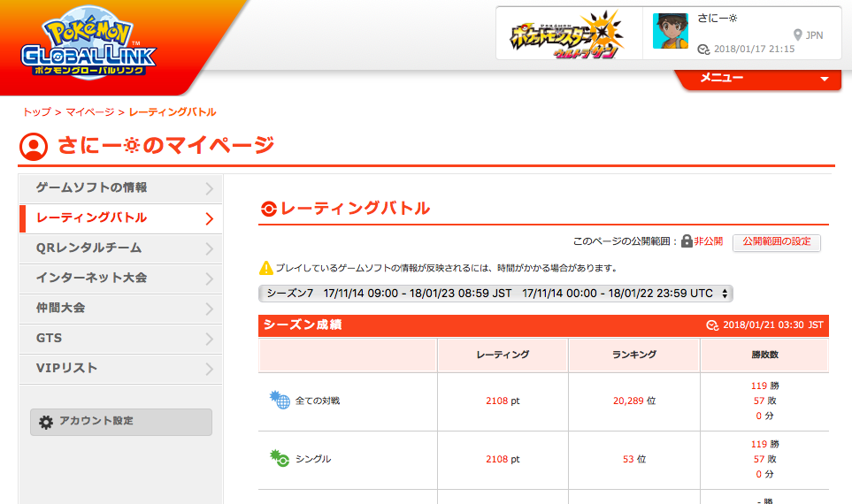Click 2108 pt rating in 全ての対戦 row
The image size is (852, 504).
[x=503, y=401]
